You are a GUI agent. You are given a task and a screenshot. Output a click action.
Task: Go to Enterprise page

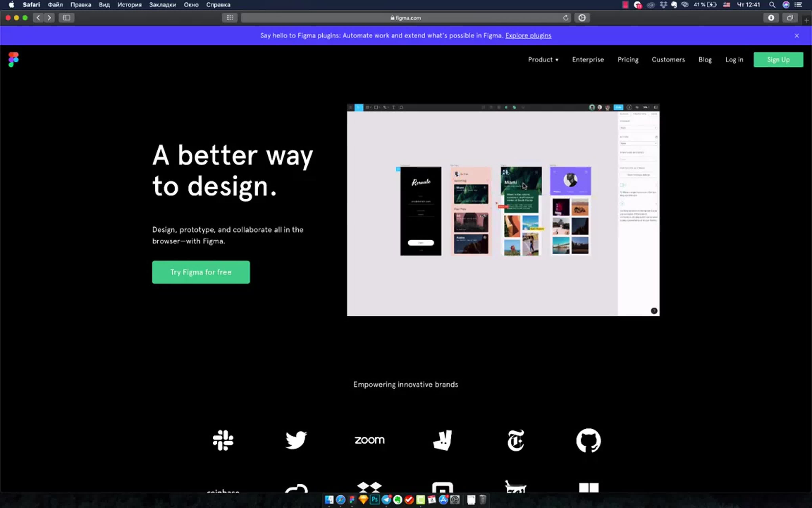pos(588,60)
